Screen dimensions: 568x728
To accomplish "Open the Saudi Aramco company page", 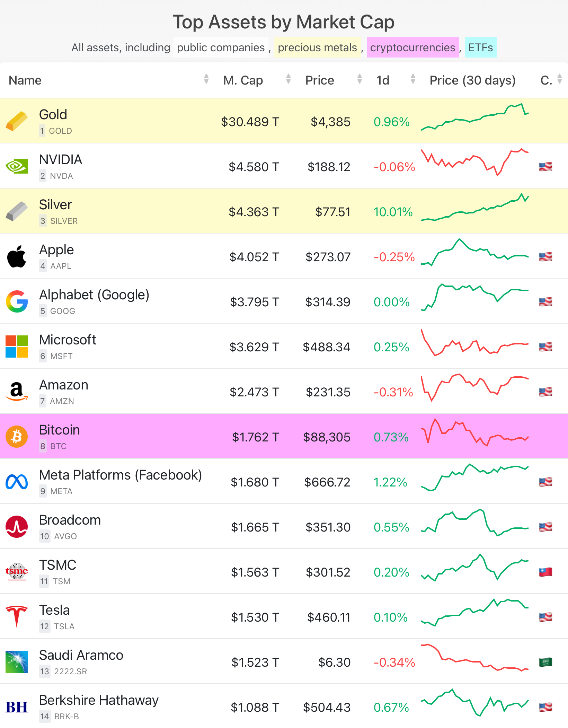I will click(81, 655).
